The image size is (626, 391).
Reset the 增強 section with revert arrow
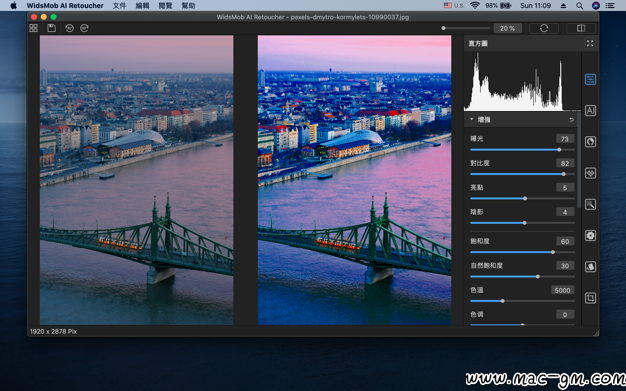pyautogui.click(x=571, y=119)
